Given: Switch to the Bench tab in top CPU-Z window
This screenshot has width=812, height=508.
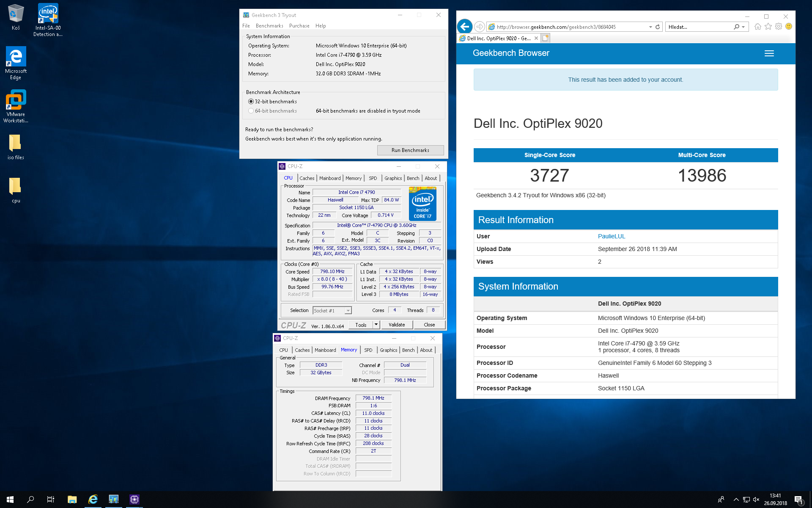Looking at the screenshot, I should coord(413,178).
